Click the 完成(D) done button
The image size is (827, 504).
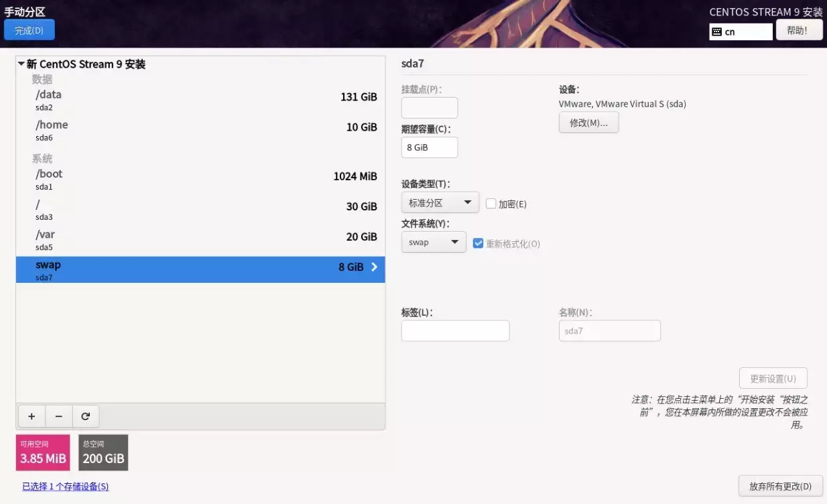29,30
